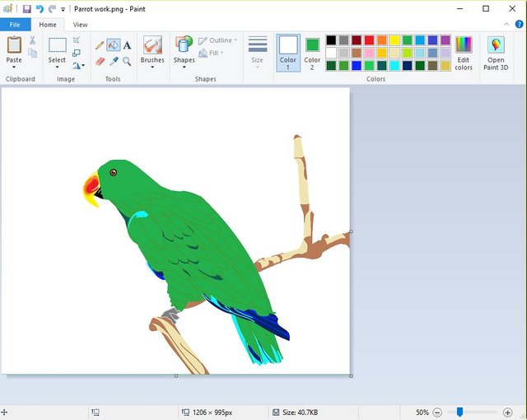527x420 pixels.
Task: Click the Cut scissors icon
Action: pos(32,40)
